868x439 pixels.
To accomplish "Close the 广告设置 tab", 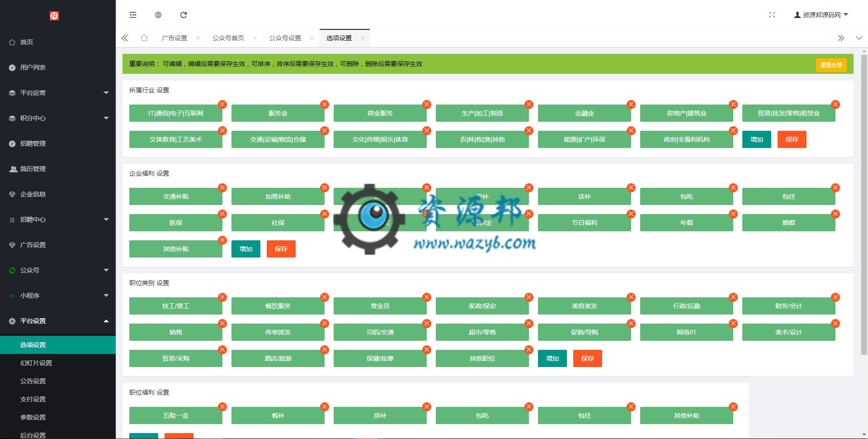I will (x=198, y=38).
